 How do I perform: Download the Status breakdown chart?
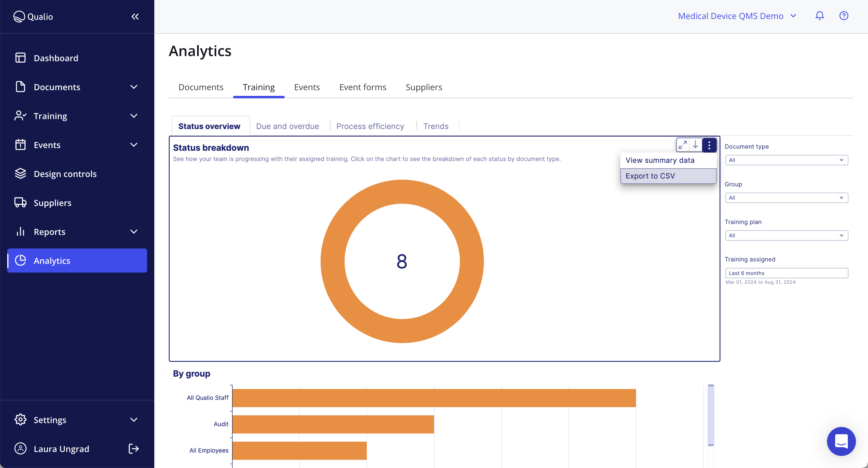pos(696,145)
